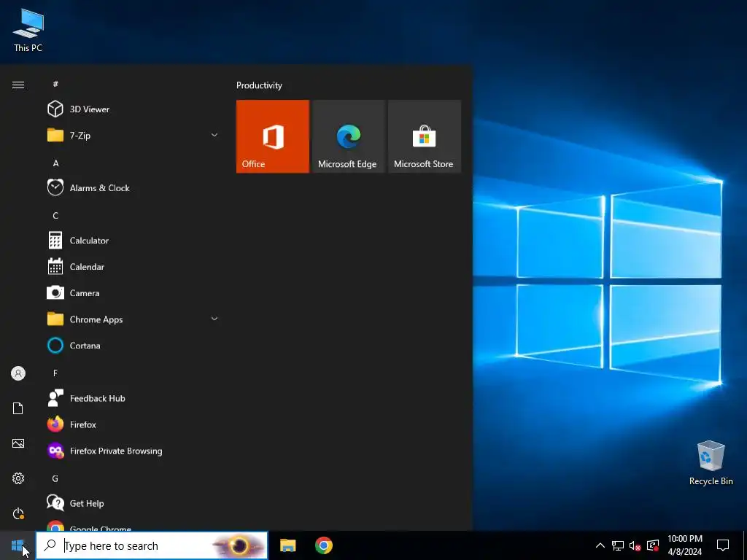Open the 7-Zip folder icon

[x=55, y=135]
